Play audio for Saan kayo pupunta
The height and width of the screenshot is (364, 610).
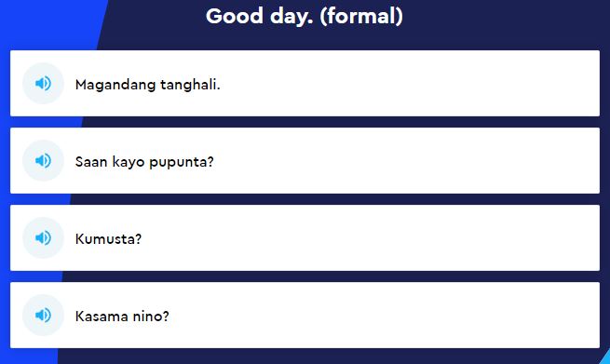coord(43,160)
